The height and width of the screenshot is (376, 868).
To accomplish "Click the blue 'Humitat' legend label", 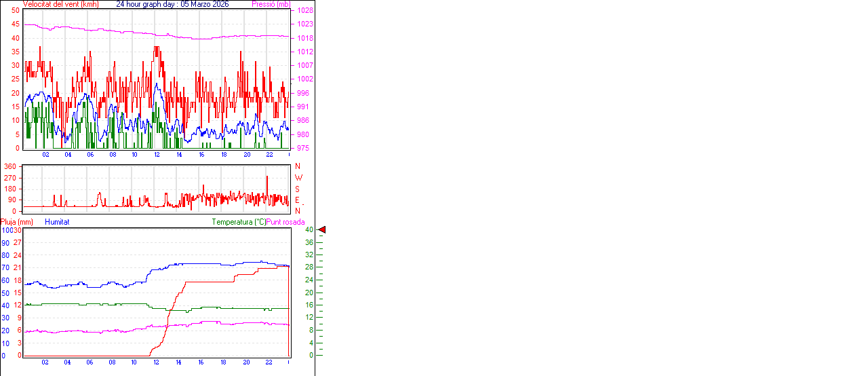I will (x=57, y=222).
